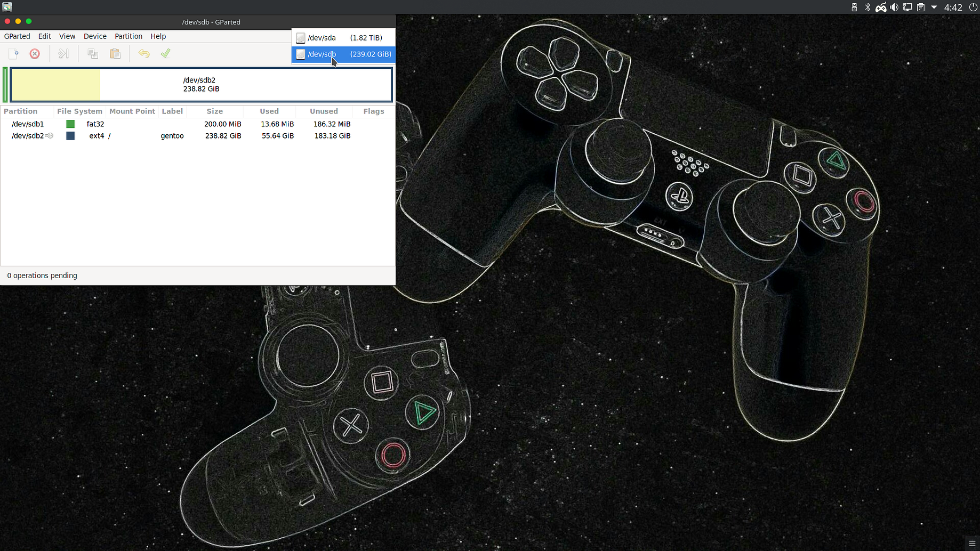This screenshot has width=980, height=551.
Task: Select /dev/sdb2 block in disk graphic
Action: point(201,85)
